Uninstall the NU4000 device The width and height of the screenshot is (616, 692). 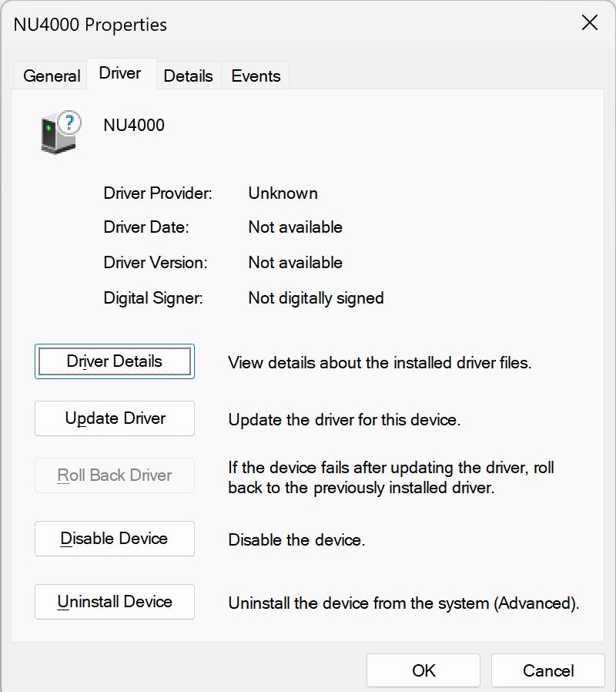pos(114,602)
